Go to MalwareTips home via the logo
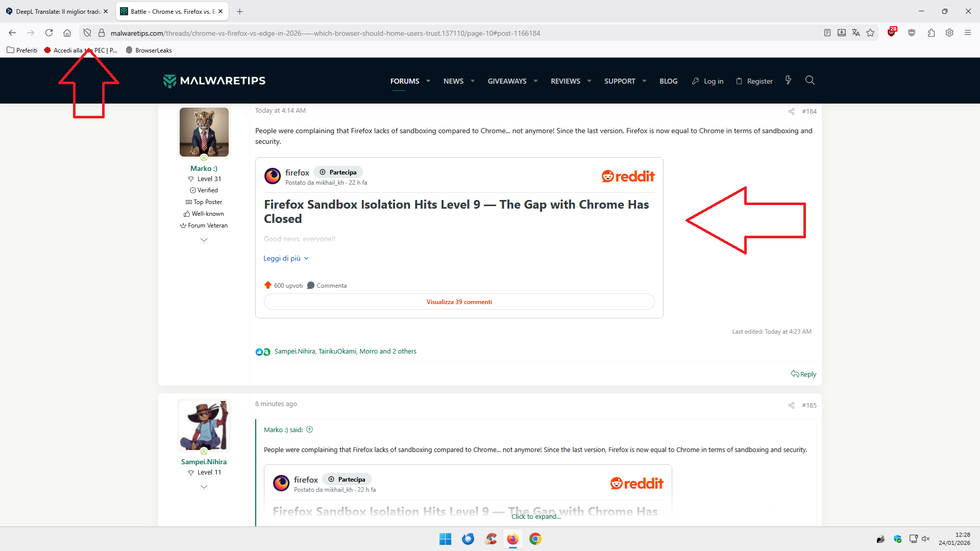 tap(214, 81)
